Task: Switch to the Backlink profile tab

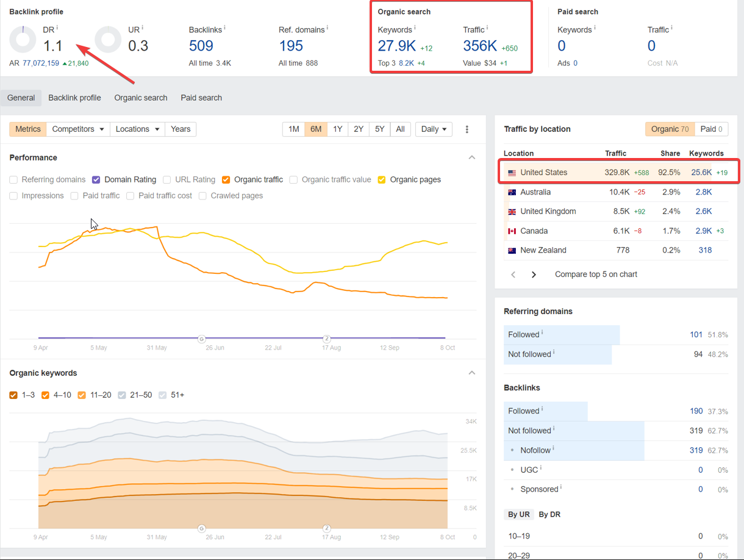Action: coord(74,98)
